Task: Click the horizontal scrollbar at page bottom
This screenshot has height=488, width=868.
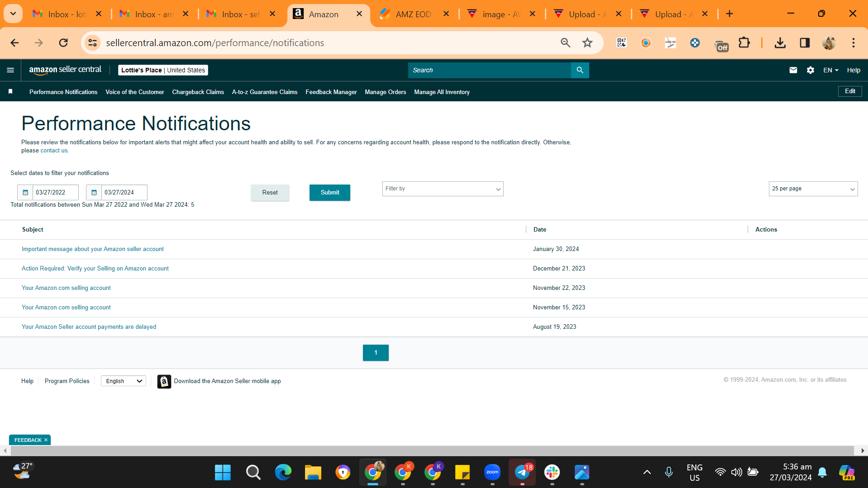Action: coord(432,450)
